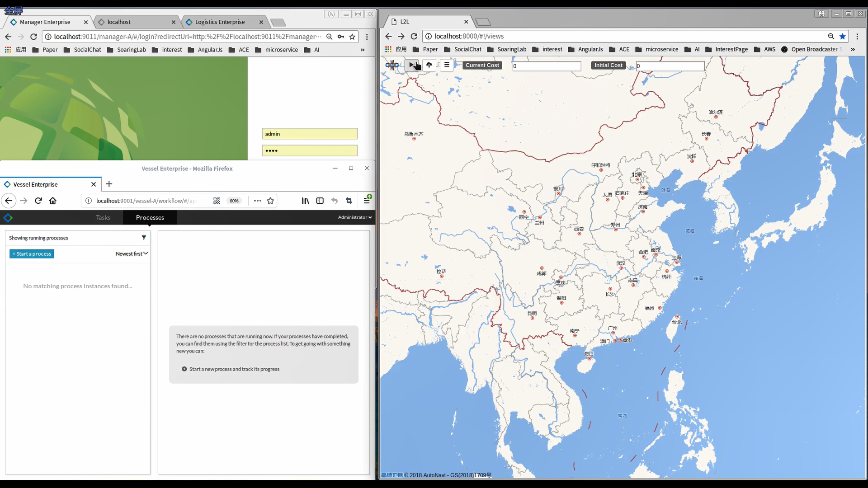Click the site info icon in Firefox address bar
Viewport: 868px width, 488px height.
click(x=89, y=201)
